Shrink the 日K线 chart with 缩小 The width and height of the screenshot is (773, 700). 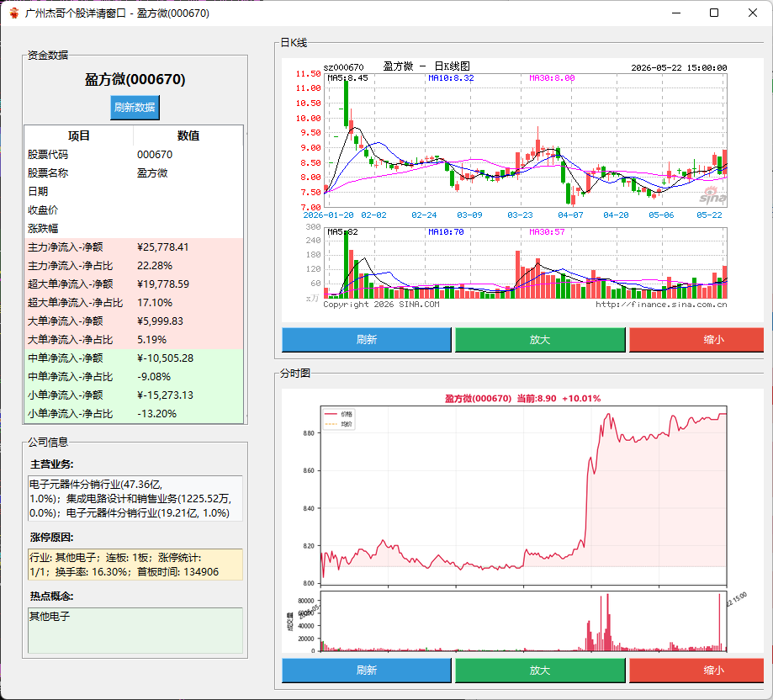click(696, 340)
